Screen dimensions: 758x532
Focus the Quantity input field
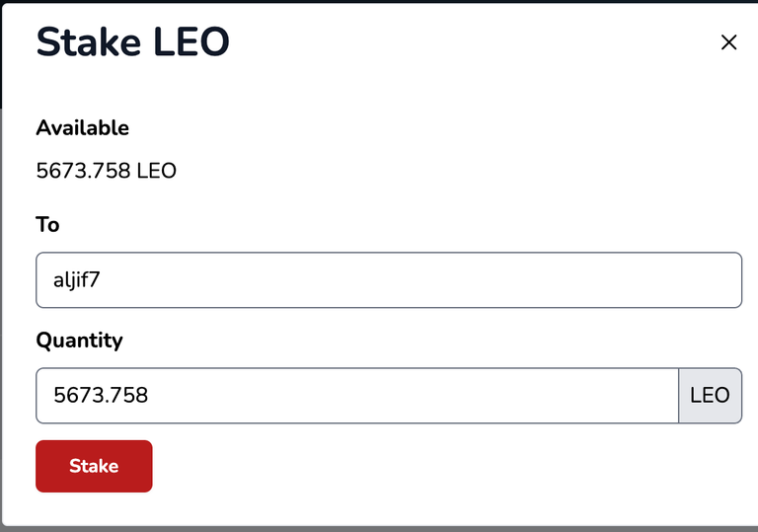pos(357,396)
